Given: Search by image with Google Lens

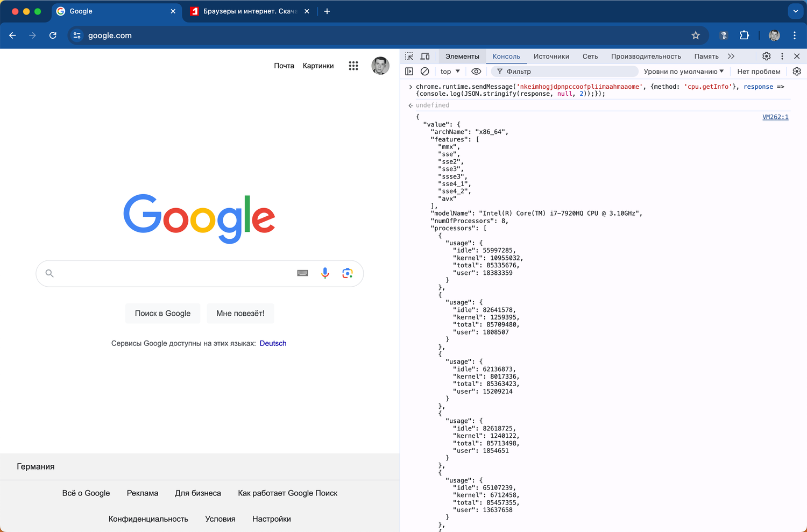Looking at the screenshot, I should click(x=348, y=273).
